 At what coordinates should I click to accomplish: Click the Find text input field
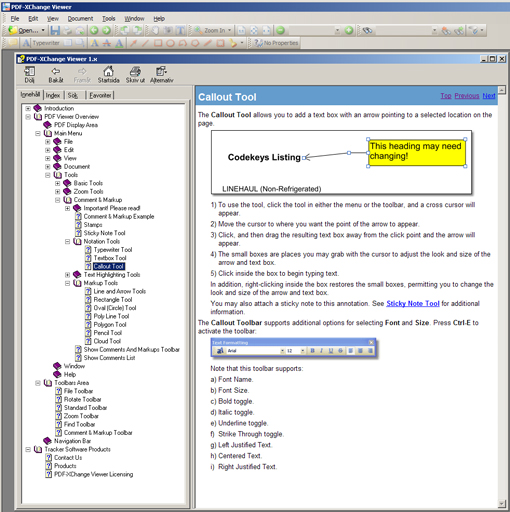pos(403,31)
